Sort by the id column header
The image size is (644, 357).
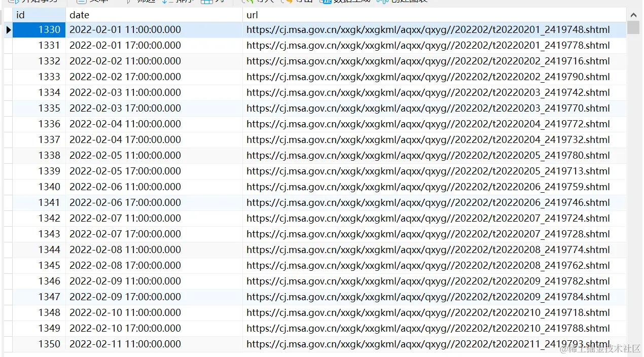[x=39, y=15]
